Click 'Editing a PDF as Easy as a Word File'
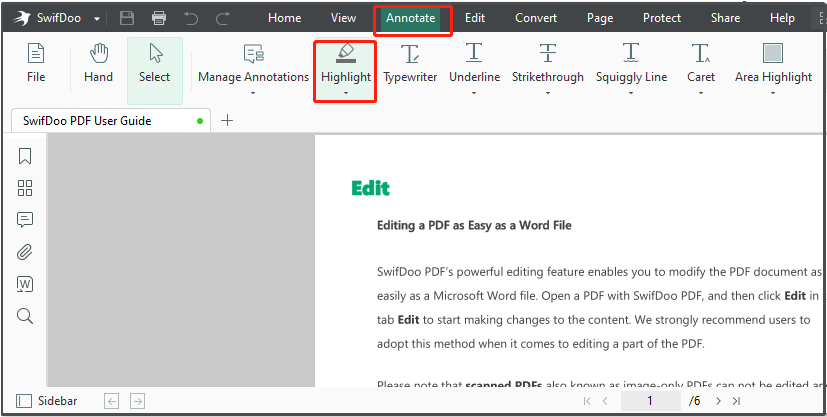The image size is (827, 417). (474, 226)
